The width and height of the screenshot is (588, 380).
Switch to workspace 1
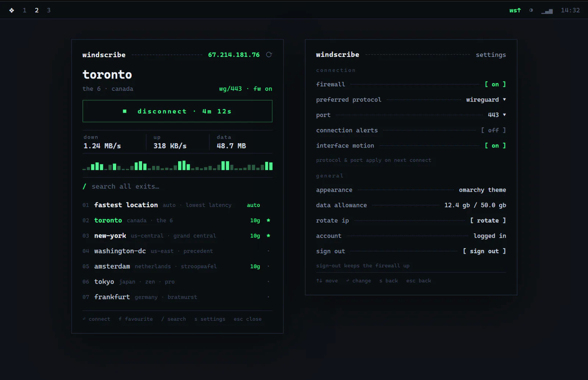tap(24, 10)
